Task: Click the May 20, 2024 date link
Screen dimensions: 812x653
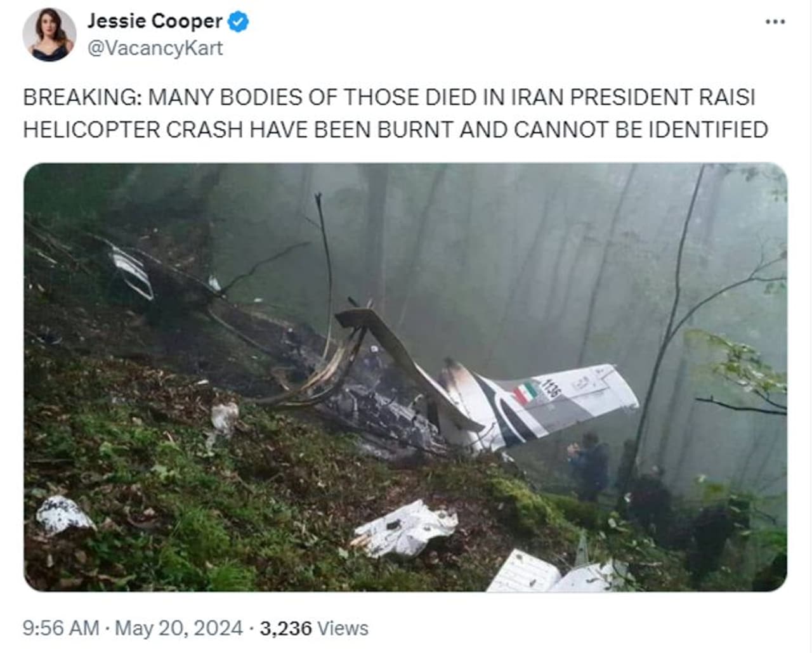Action: coord(178,628)
